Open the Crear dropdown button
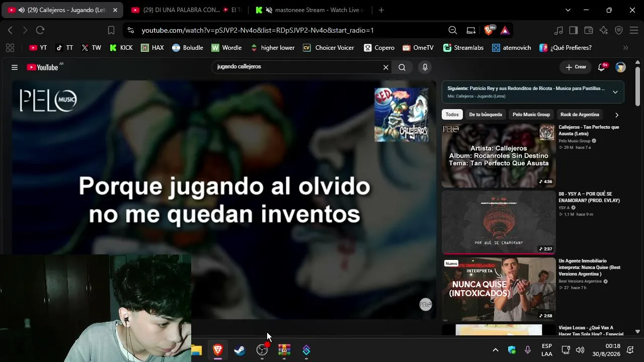The height and width of the screenshot is (362, 644). 576,67
